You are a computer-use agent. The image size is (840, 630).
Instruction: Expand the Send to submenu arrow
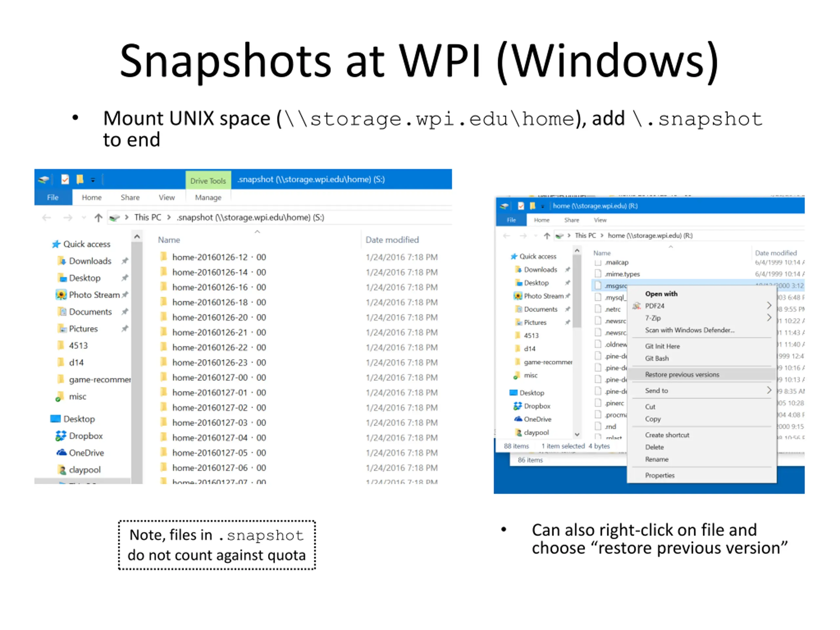(769, 390)
